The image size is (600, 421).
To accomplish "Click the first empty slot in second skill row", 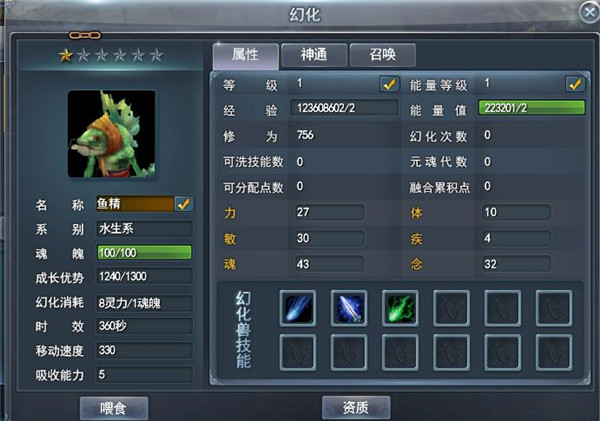I will 298,352.
